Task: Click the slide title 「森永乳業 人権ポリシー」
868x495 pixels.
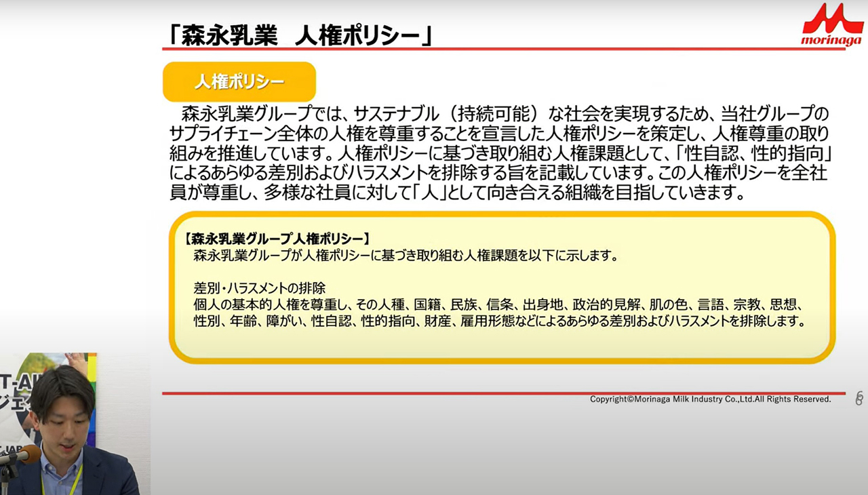Action: [301, 36]
